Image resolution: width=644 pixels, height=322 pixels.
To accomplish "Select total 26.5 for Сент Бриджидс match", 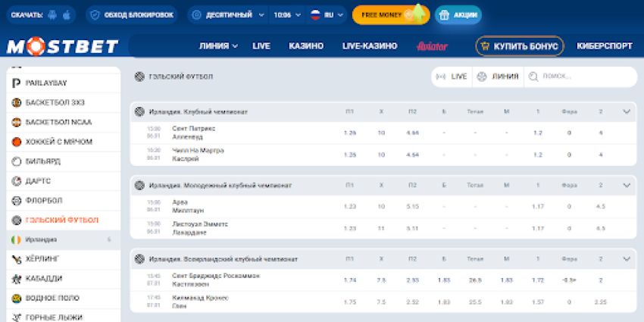I will (475, 280).
